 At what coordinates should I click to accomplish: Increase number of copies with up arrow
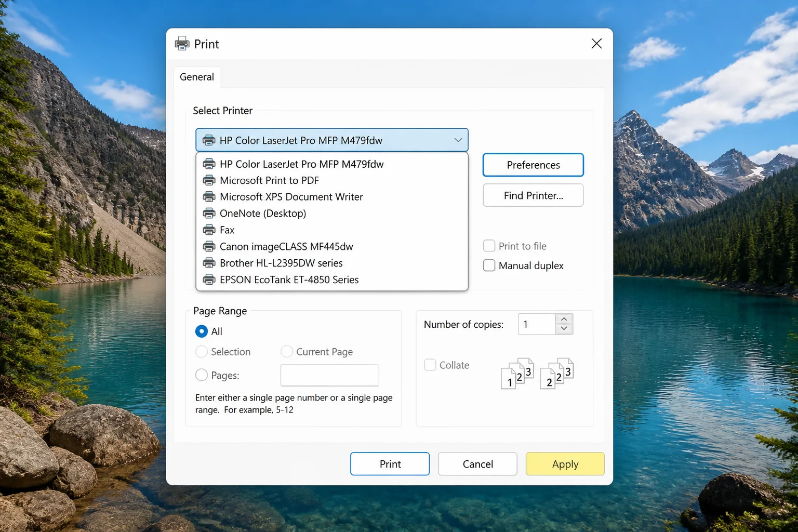(564, 319)
